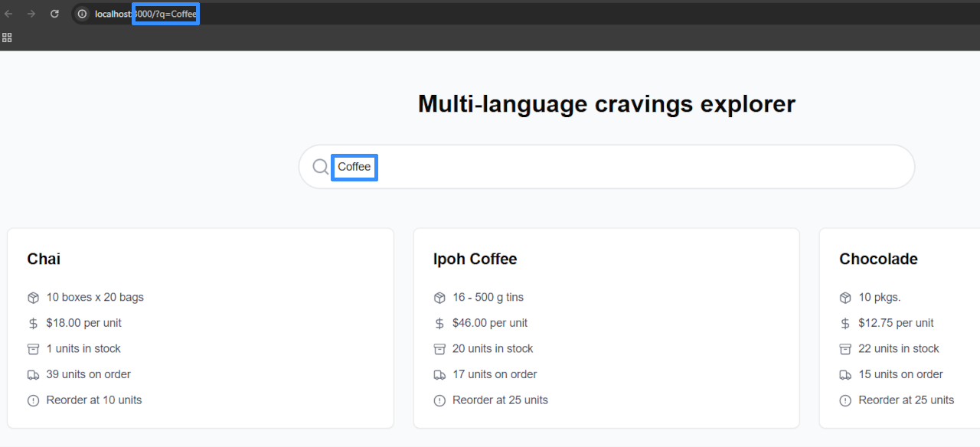Click the magnifier icon in search bar
The image size is (980, 447).
(x=321, y=167)
